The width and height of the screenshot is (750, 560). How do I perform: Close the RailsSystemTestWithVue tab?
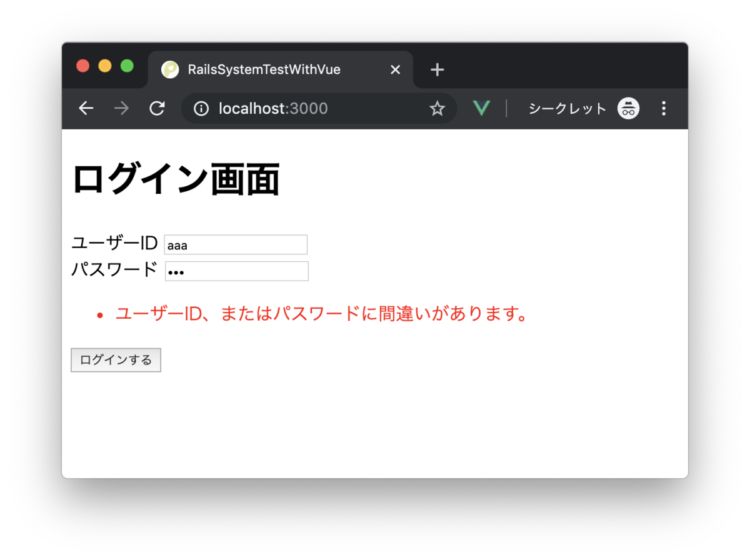[x=395, y=70]
